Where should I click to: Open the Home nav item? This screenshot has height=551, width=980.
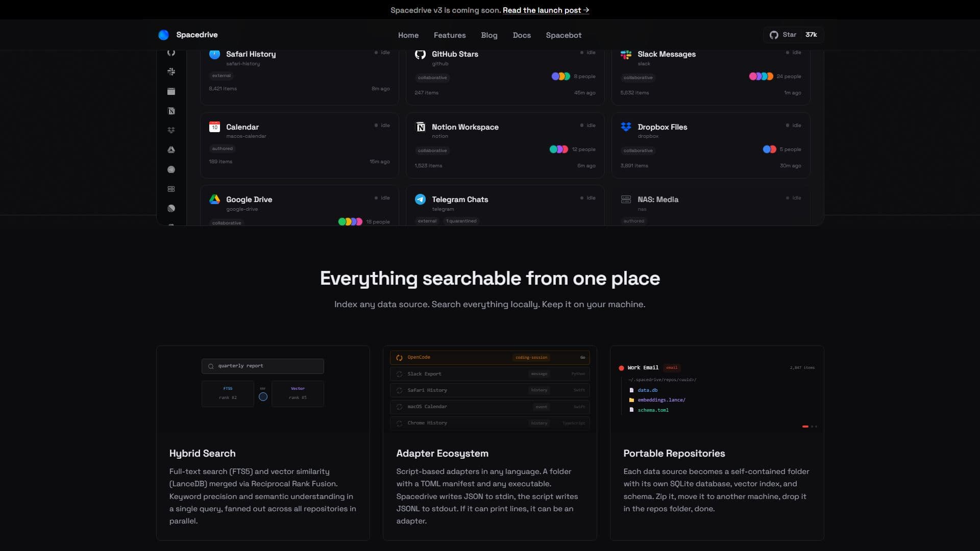pyautogui.click(x=408, y=35)
